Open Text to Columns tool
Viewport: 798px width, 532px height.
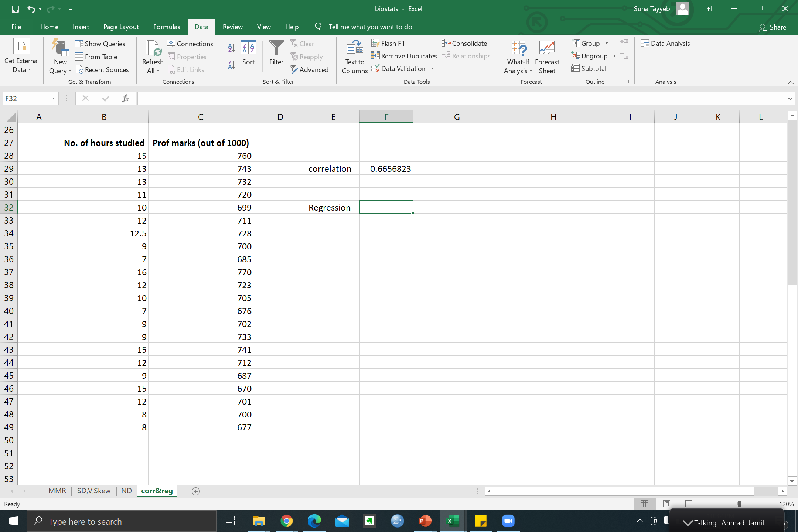click(354, 57)
